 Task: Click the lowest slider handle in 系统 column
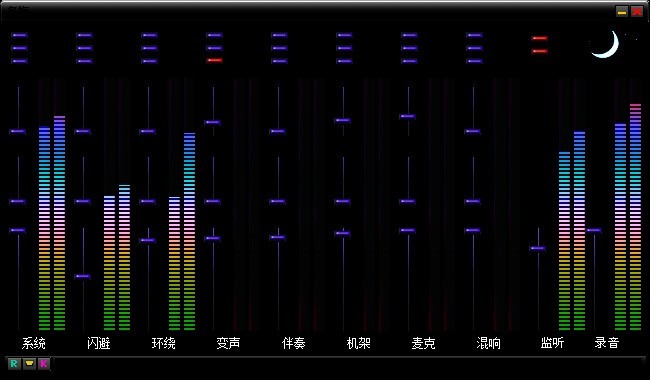17,230
